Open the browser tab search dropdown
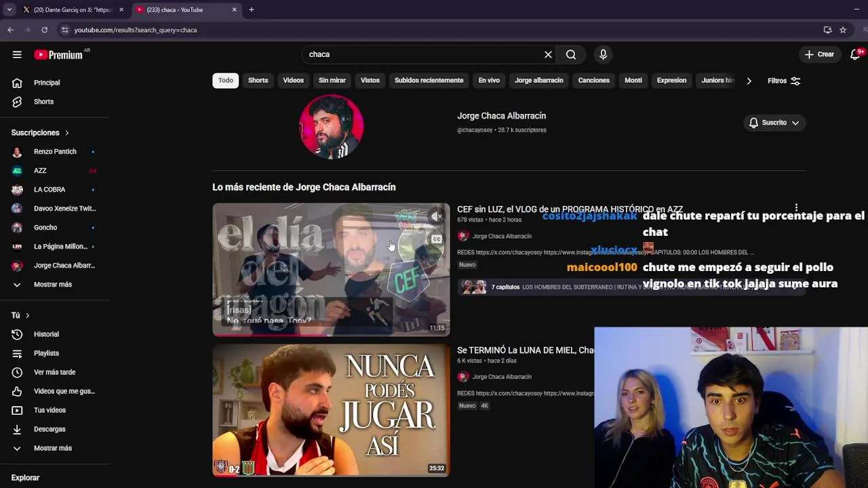Image resolution: width=868 pixels, height=488 pixels. point(9,9)
